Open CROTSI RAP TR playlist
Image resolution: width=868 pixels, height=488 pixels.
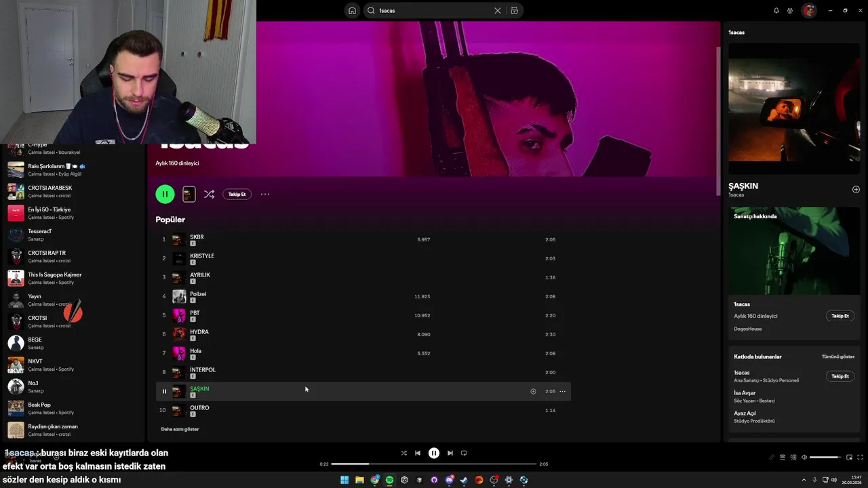pos(73,256)
